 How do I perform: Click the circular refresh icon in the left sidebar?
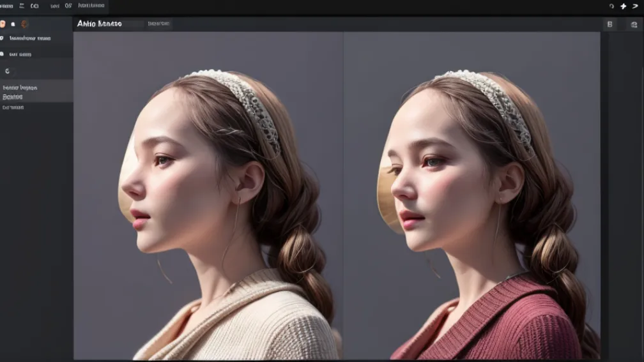click(8, 71)
